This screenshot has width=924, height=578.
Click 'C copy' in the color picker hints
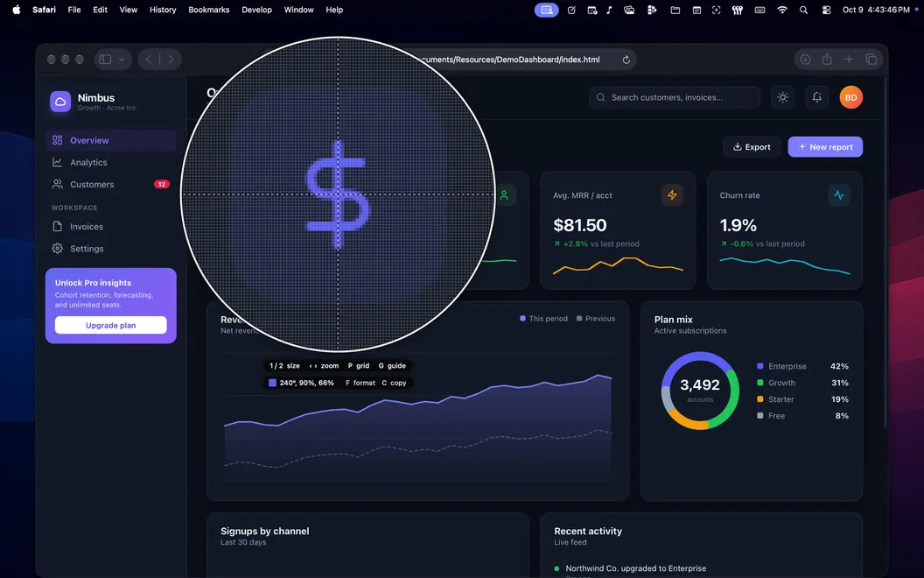(x=394, y=383)
